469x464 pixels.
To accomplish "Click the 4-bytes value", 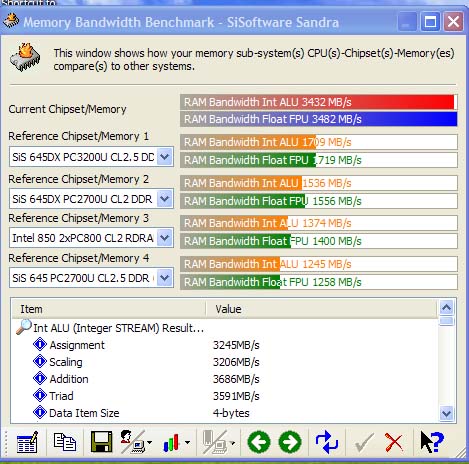I will (231, 413).
